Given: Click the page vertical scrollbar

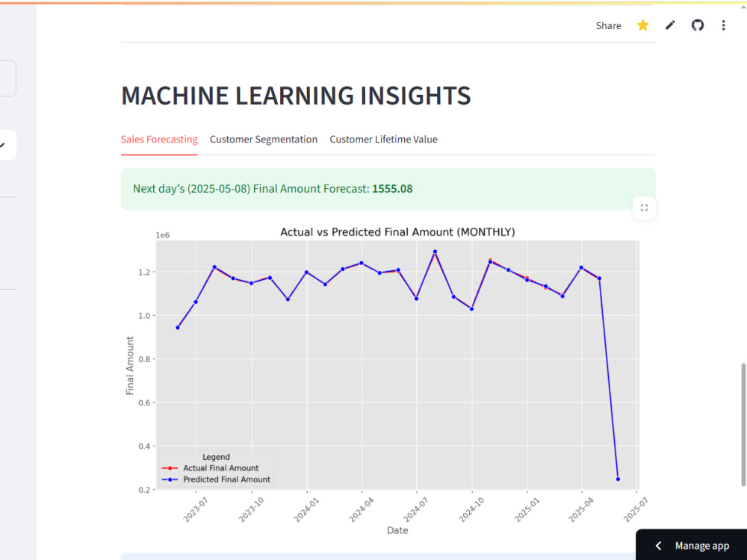Looking at the screenshot, I should point(743,425).
